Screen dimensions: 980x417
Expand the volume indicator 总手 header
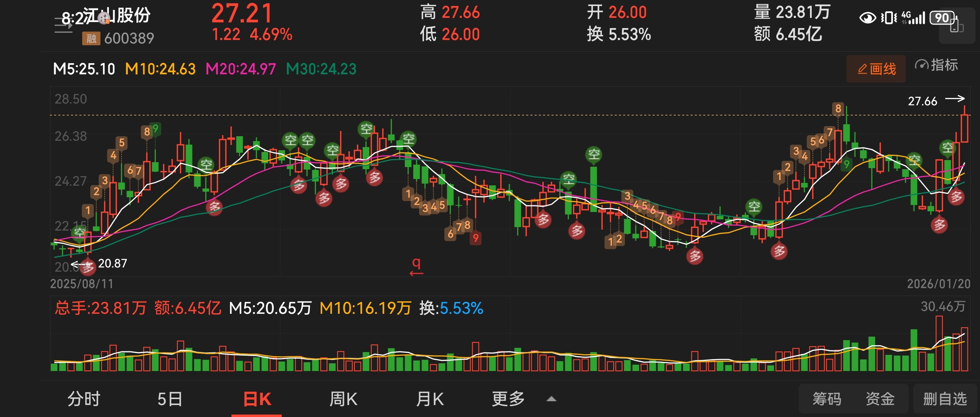click(100, 308)
